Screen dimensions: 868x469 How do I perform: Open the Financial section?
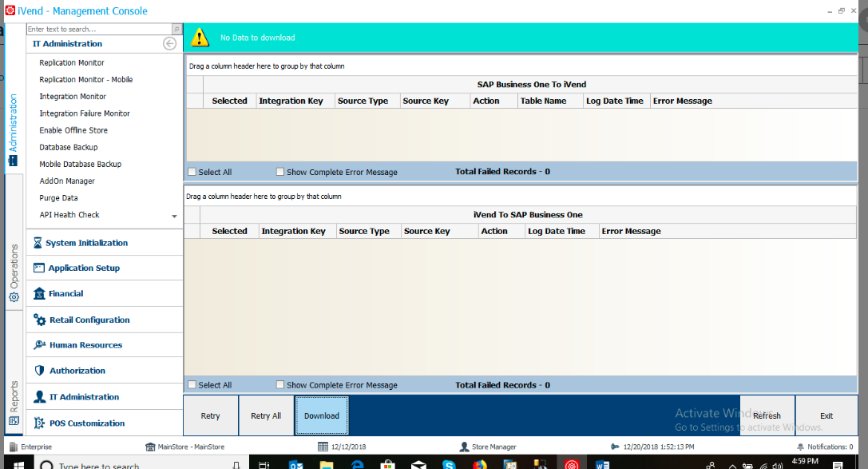pyautogui.click(x=105, y=293)
